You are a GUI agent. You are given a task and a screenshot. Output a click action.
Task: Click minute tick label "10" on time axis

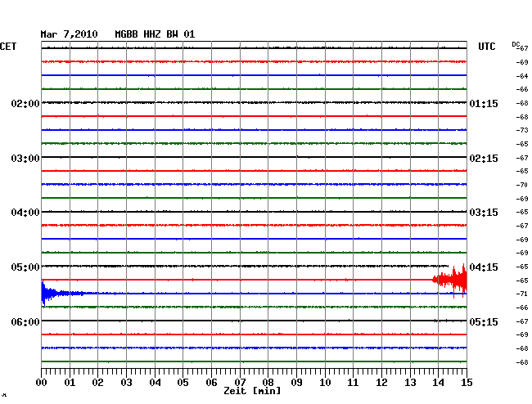(x=325, y=383)
